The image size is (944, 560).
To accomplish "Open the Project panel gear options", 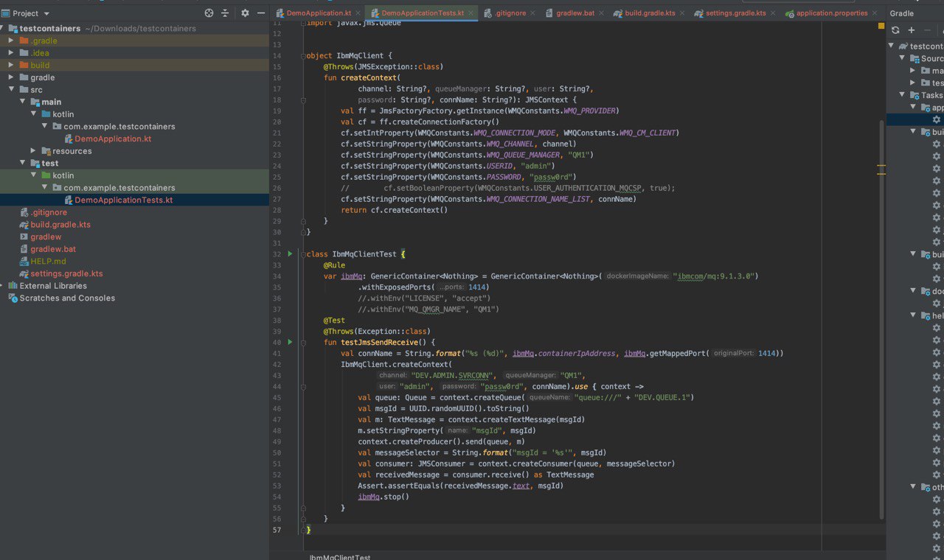I will [x=245, y=13].
